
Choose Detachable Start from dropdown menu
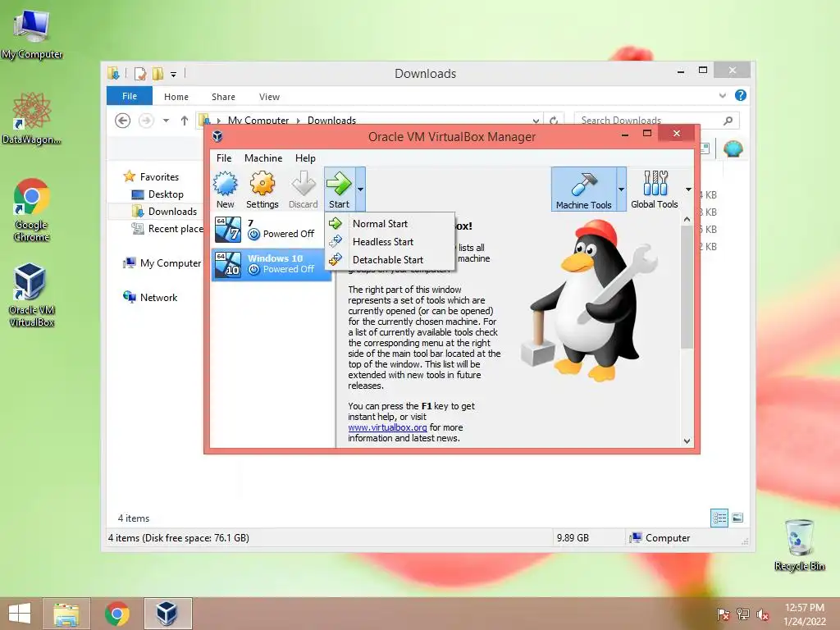[390, 260]
